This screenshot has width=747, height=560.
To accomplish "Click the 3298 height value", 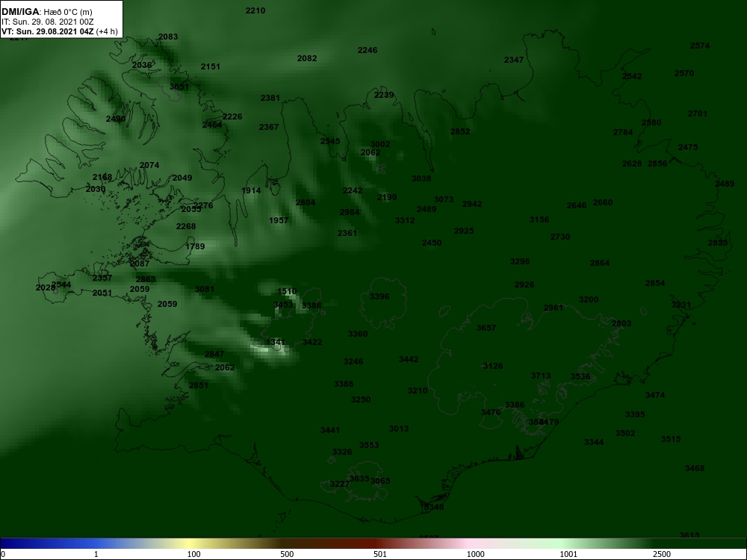I will coord(520,262).
